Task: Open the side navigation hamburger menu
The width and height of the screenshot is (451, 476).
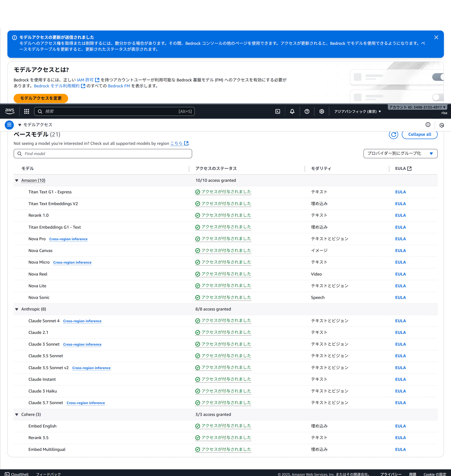Action: coord(9,125)
